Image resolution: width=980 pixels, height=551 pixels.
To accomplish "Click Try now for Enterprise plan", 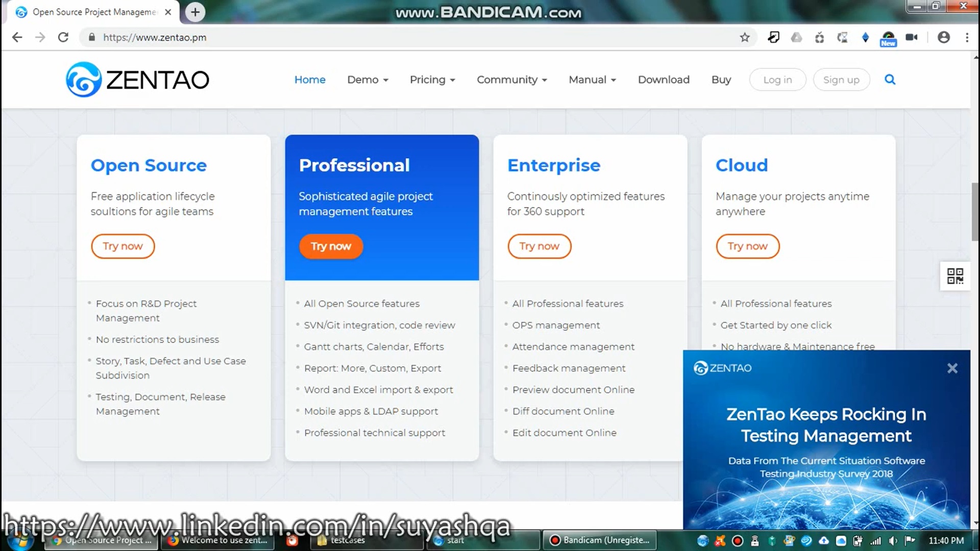I will click(x=538, y=246).
